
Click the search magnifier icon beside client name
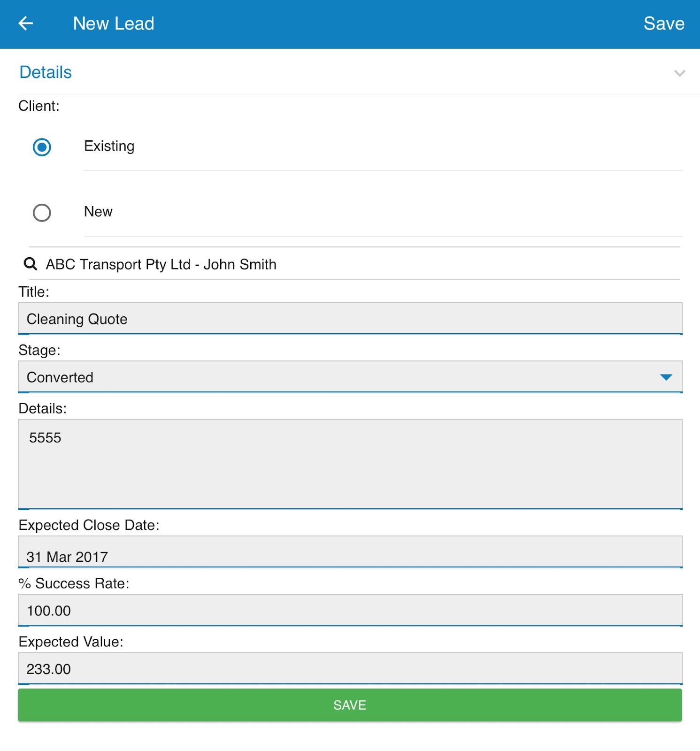coord(31,264)
